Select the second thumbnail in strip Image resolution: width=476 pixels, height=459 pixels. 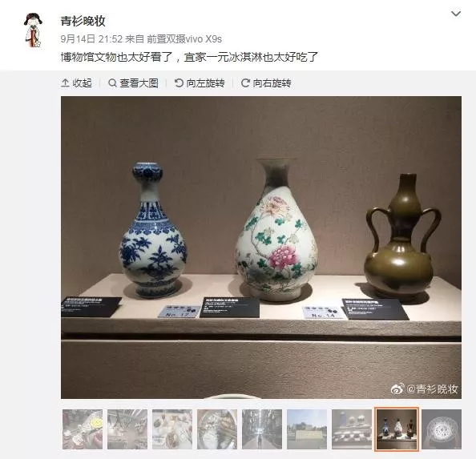(x=127, y=429)
